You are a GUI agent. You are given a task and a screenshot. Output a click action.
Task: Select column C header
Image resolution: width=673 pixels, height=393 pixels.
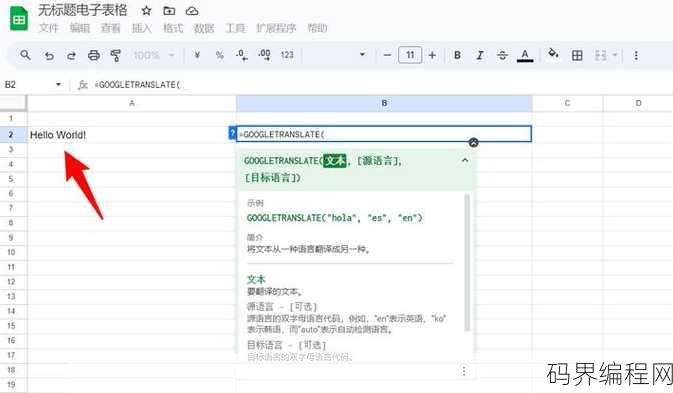pyautogui.click(x=567, y=103)
